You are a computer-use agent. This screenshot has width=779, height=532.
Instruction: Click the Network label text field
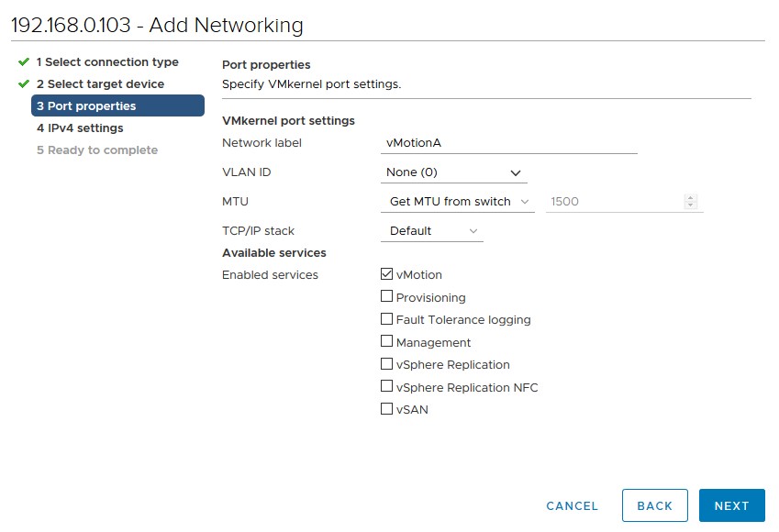point(508,143)
